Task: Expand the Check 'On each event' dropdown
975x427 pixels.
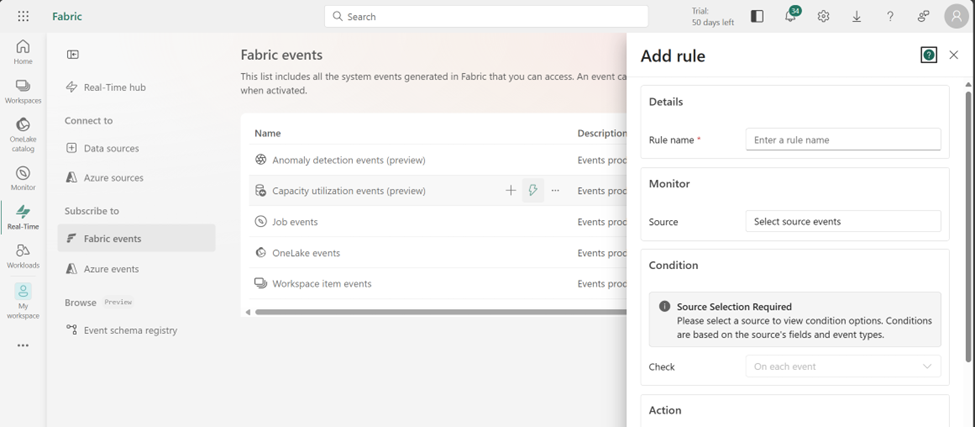Action: tap(843, 367)
